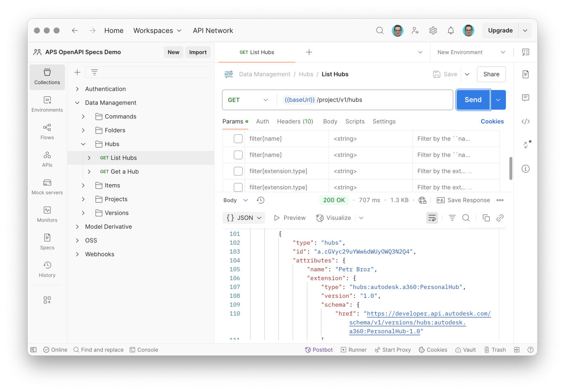Open the GET method dropdown
The height and width of the screenshot is (392, 565).
(248, 100)
